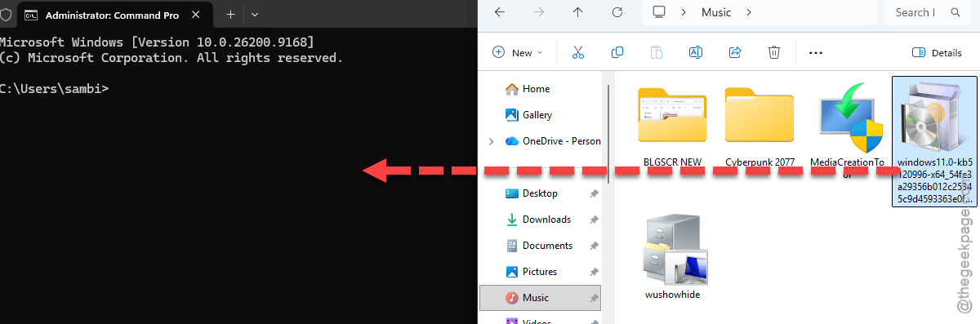Screen dimensions: 980x324
Task: Copy the selected file
Action: click(x=617, y=52)
